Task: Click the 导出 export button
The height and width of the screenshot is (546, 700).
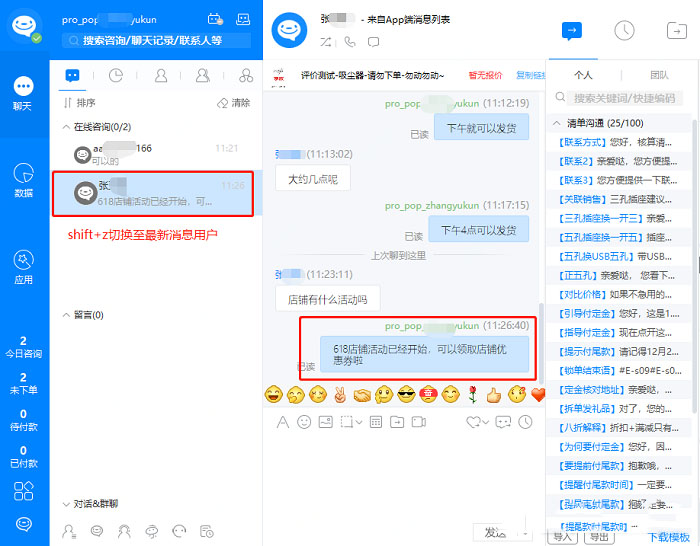Action: point(599,536)
